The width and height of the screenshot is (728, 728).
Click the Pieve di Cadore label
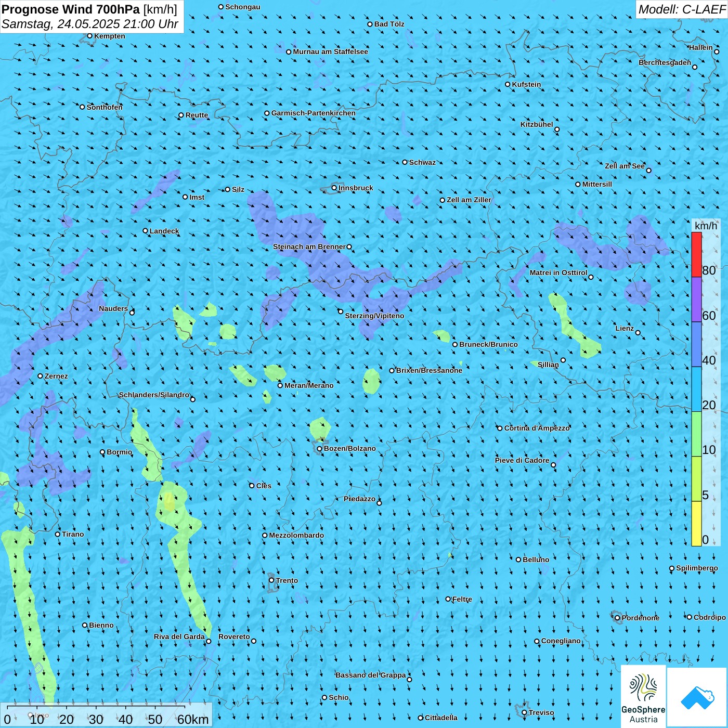[x=522, y=460]
